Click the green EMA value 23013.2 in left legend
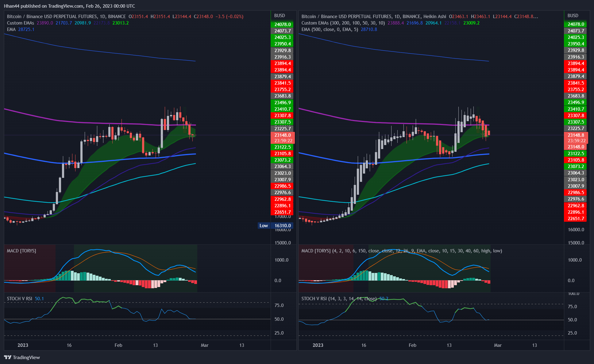The width and height of the screenshot is (594, 364). pos(121,23)
